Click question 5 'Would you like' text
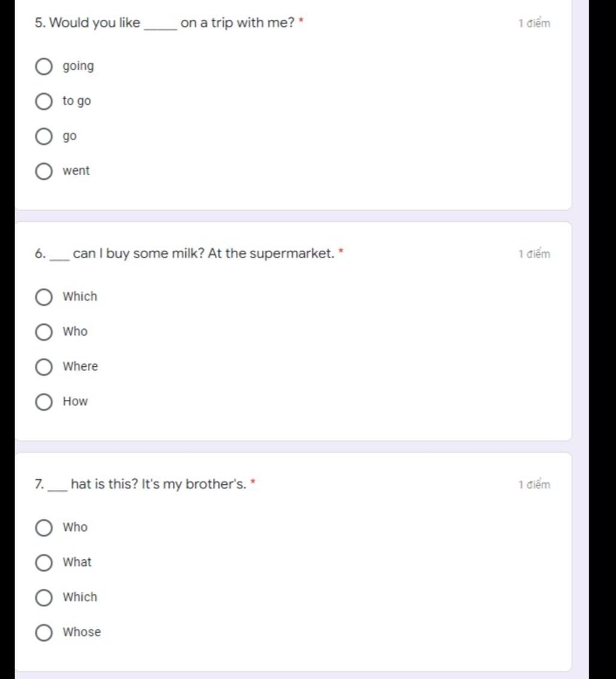This screenshot has height=679, width=616. (95, 22)
